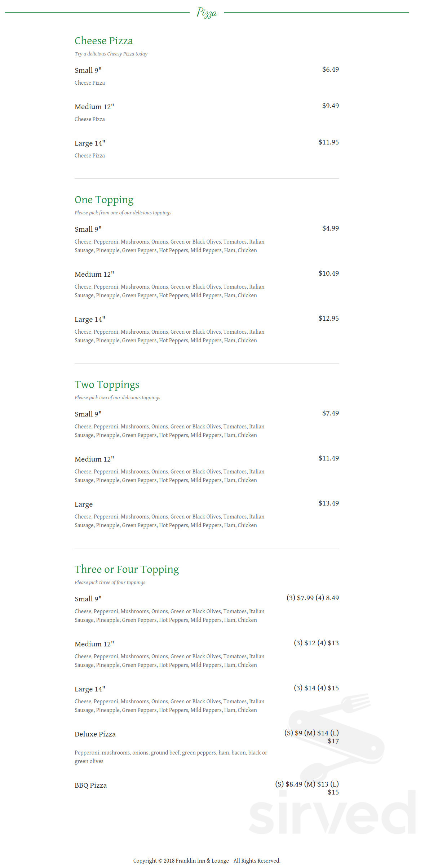Open the One Topping section heading

pyautogui.click(x=104, y=200)
